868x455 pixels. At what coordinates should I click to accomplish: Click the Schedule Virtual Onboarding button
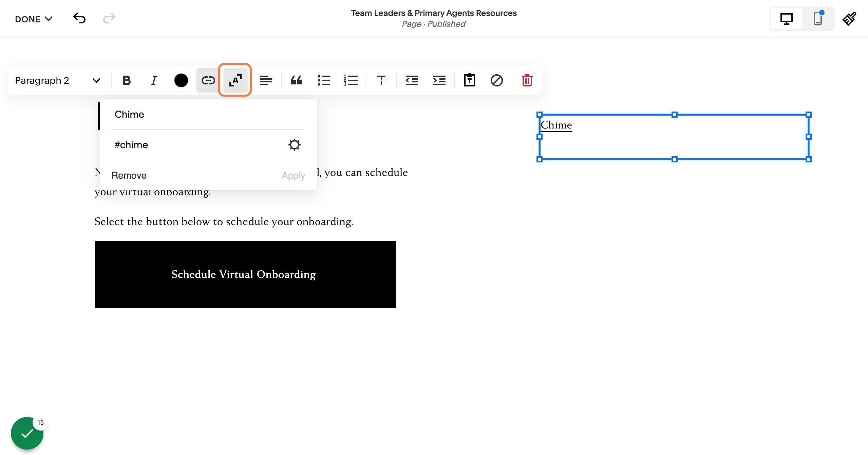coord(245,274)
